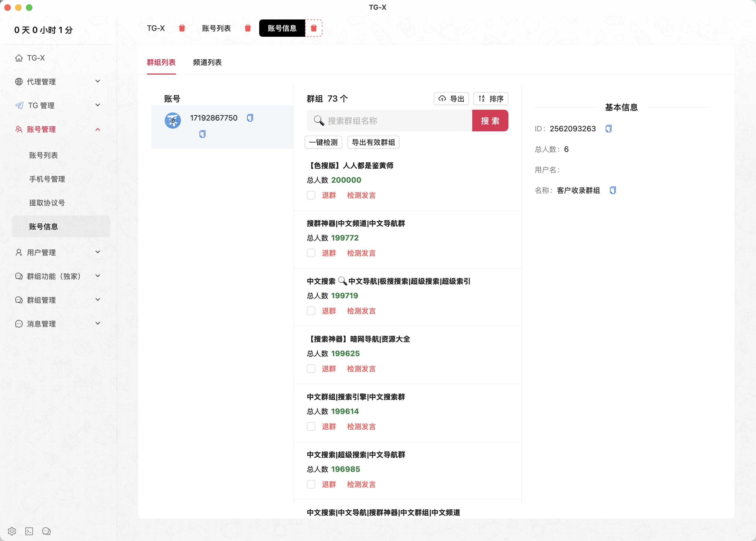
Task: Tick checkbox for 搜群神器|中文频道|中文导航群
Action: coord(311,253)
